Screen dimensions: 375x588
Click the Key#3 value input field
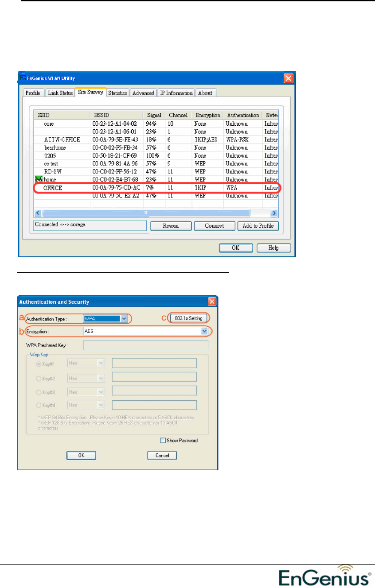click(154, 391)
